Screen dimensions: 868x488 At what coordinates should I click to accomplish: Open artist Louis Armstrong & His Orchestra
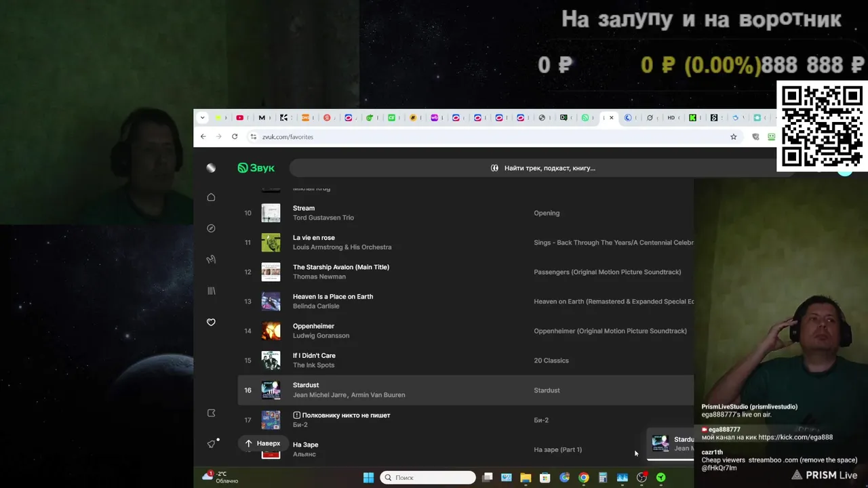[342, 247]
